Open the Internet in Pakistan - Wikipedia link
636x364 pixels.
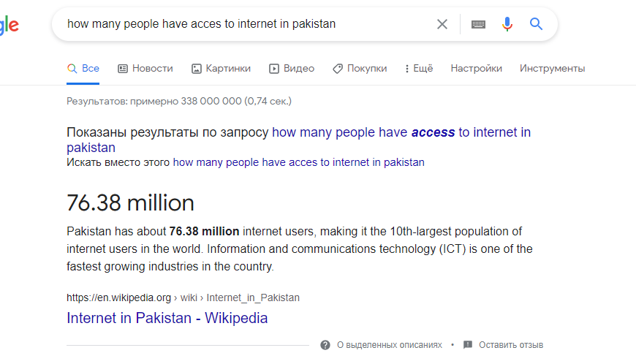167,318
